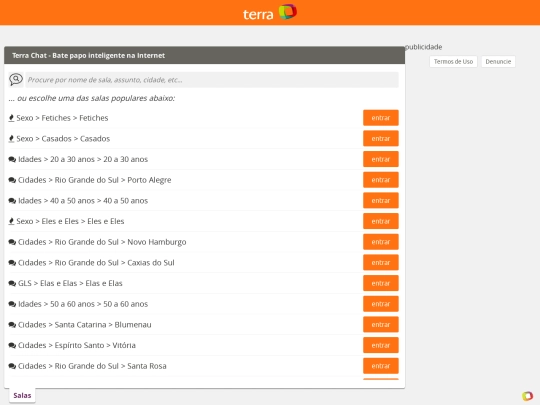This screenshot has width=540, height=405.
Task: Enter the Caxias do Sul room
Action: [381, 262]
